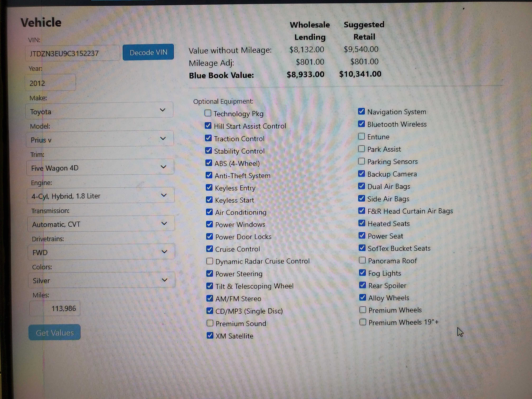Click into the VIN input field

click(x=72, y=53)
